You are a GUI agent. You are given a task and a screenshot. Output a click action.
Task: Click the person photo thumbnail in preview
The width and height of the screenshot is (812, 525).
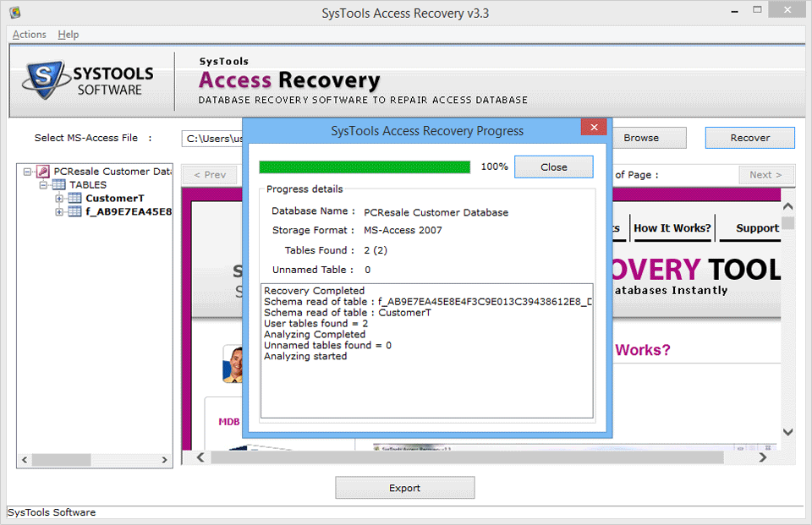(233, 364)
